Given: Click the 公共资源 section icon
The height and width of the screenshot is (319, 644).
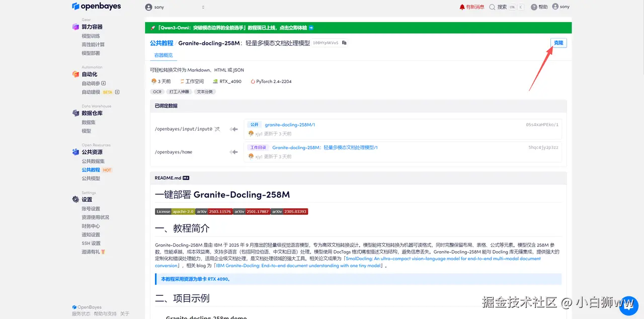Looking at the screenshot, I should (x=75, y=152).
